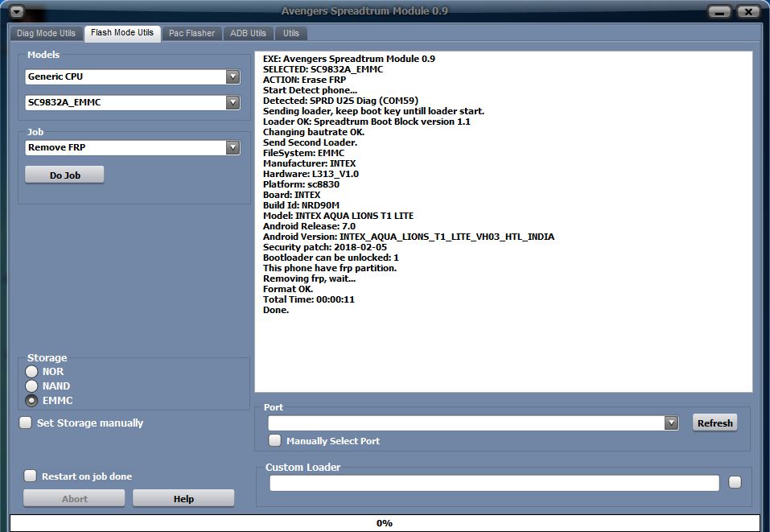This screenshot has height=532, width=770.
Task: Select the NAND storage radio button
Action: (x=31, y=386)
